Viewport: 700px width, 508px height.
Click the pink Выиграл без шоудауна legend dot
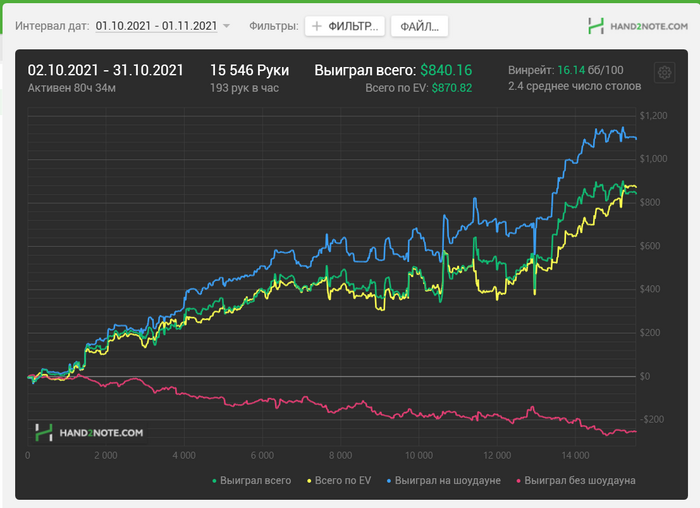518,481
